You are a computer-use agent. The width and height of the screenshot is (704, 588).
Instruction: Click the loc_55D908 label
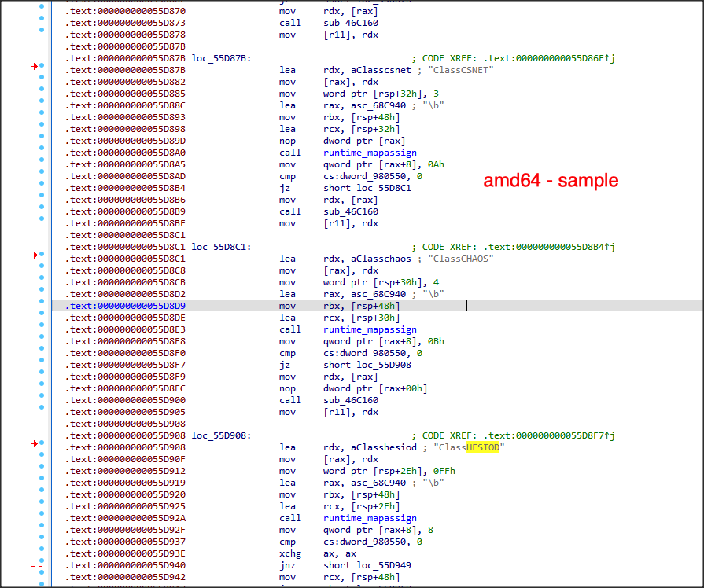(221, 435)
